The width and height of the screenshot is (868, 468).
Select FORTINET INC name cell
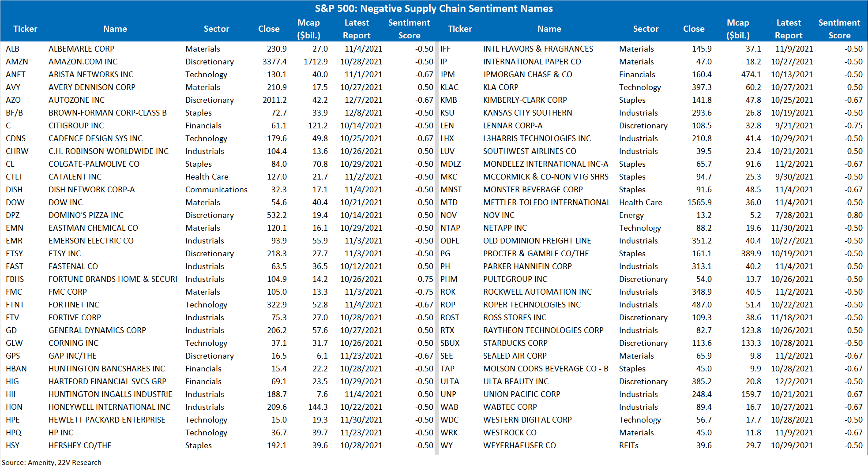74,305
